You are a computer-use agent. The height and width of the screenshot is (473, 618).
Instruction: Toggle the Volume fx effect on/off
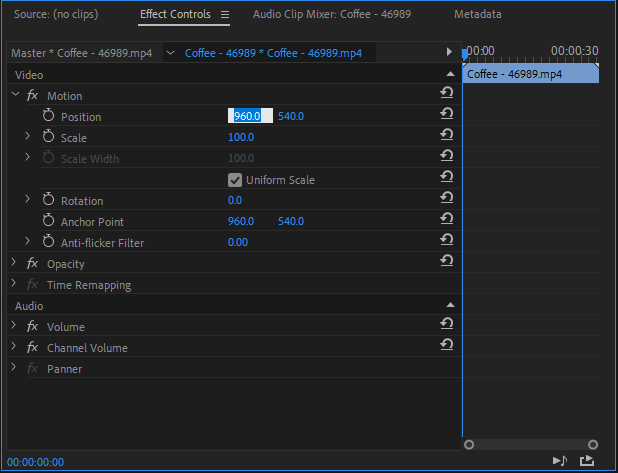tap(32, 326)
